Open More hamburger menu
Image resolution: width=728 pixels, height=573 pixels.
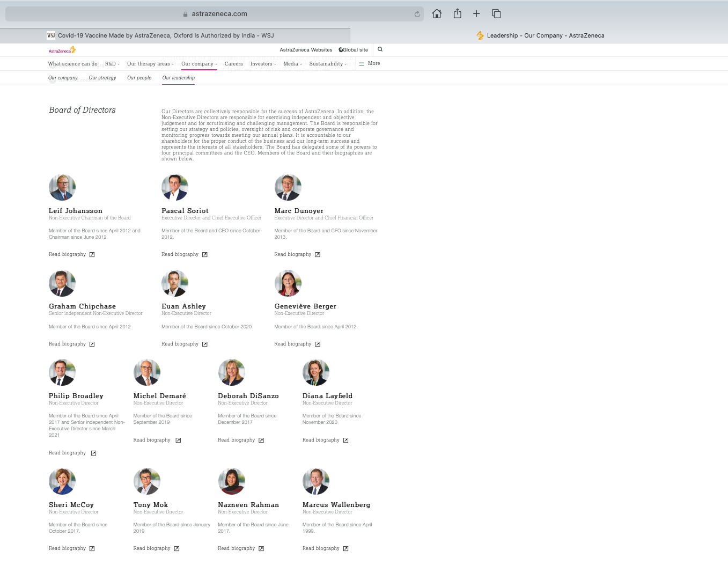click(370, 63)
